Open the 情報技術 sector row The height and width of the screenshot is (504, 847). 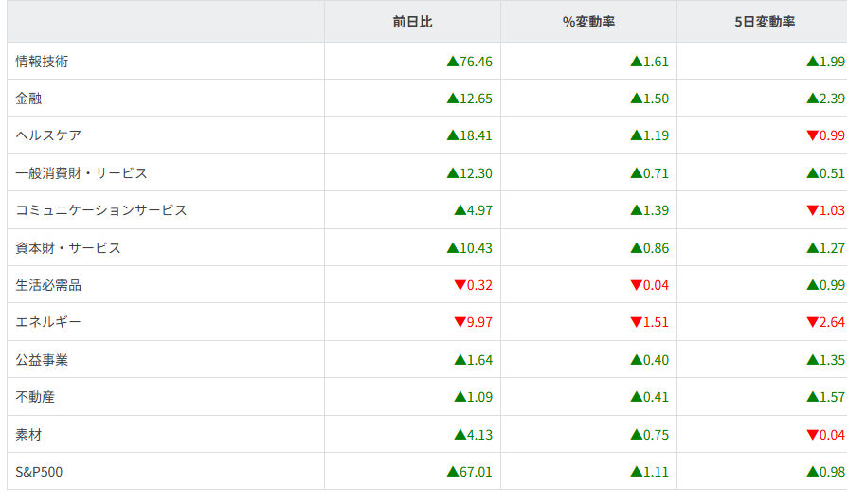click(42, 62)
